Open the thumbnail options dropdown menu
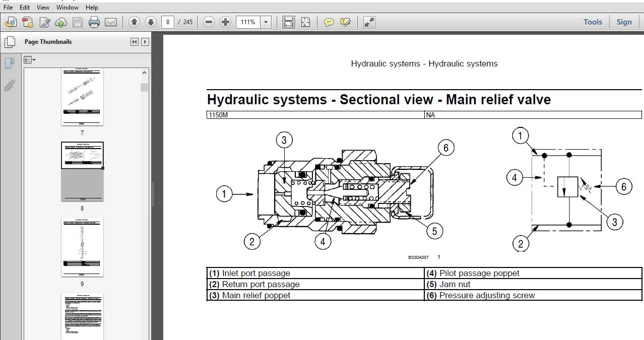Screen dimensions: 644x340 [30, 60]
